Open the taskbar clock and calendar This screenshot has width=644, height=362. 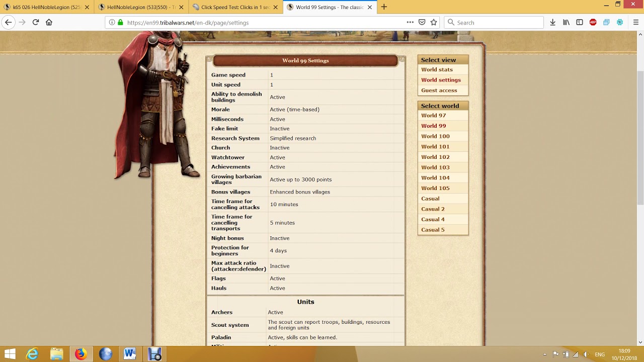click(624, 354)
